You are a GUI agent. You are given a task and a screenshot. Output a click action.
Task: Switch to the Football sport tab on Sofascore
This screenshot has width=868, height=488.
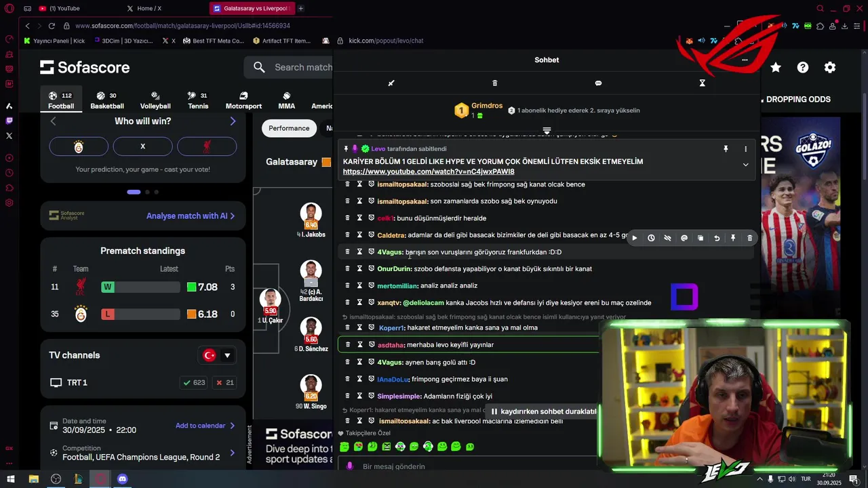pos(61,100)
